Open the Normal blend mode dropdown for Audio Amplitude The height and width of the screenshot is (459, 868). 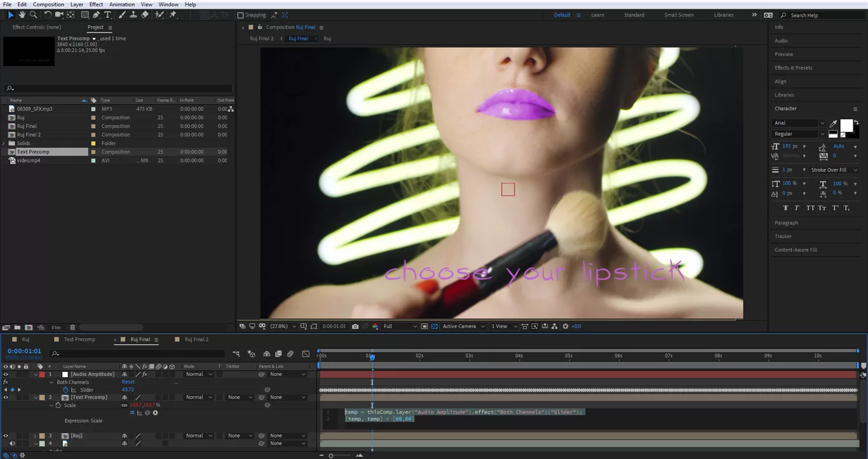click(x=198, y=374)
